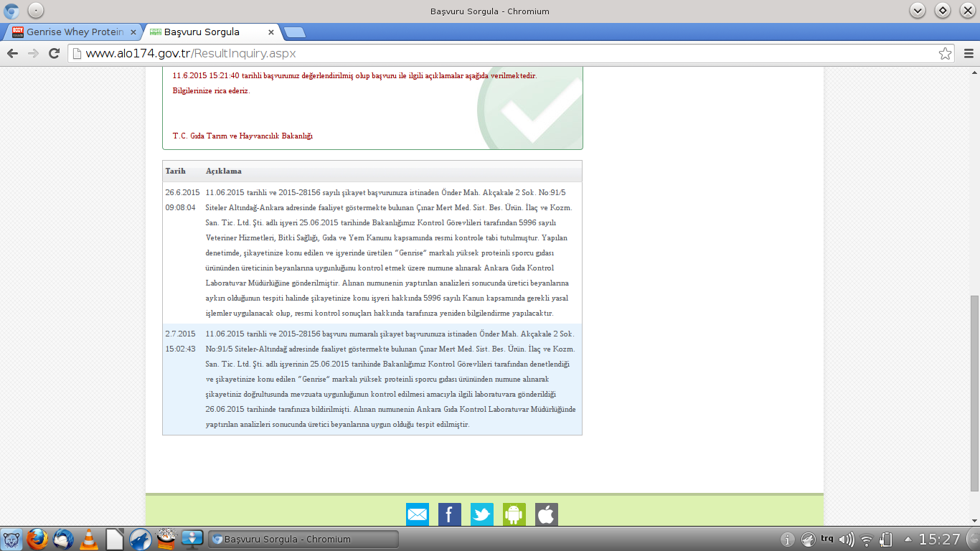The width and height of the screenshot is (980, 551).
Task: Go forward in browser history
Action: 33,54
